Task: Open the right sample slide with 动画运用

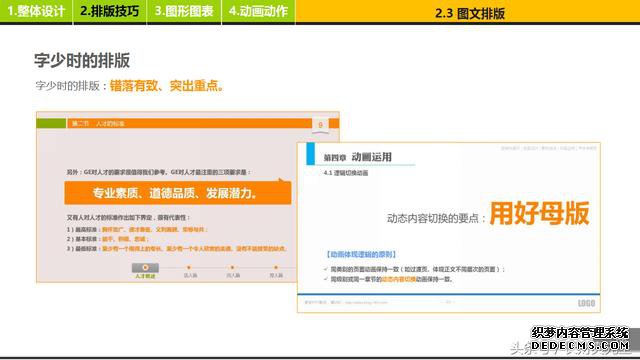Action: click(x=449, y=227)
